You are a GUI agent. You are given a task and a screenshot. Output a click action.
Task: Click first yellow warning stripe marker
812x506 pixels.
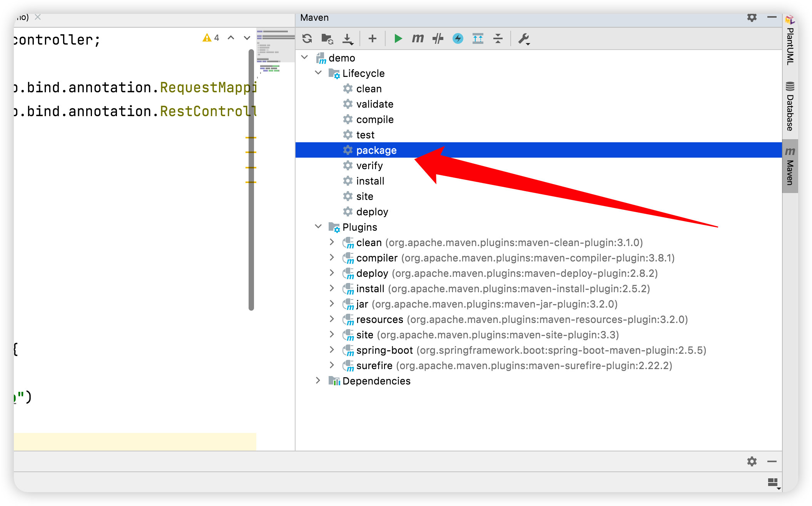pyautogui.click(x=251, y=137)
